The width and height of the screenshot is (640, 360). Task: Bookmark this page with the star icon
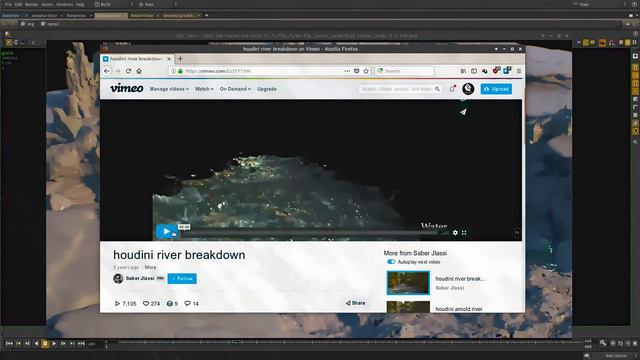(x=366, y=71)
